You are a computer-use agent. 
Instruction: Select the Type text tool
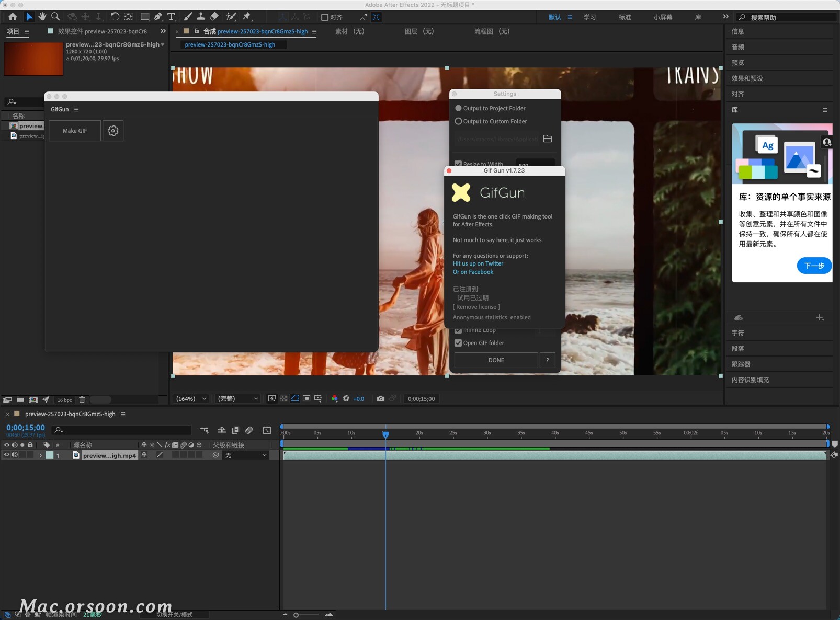(x=171, y=17)
